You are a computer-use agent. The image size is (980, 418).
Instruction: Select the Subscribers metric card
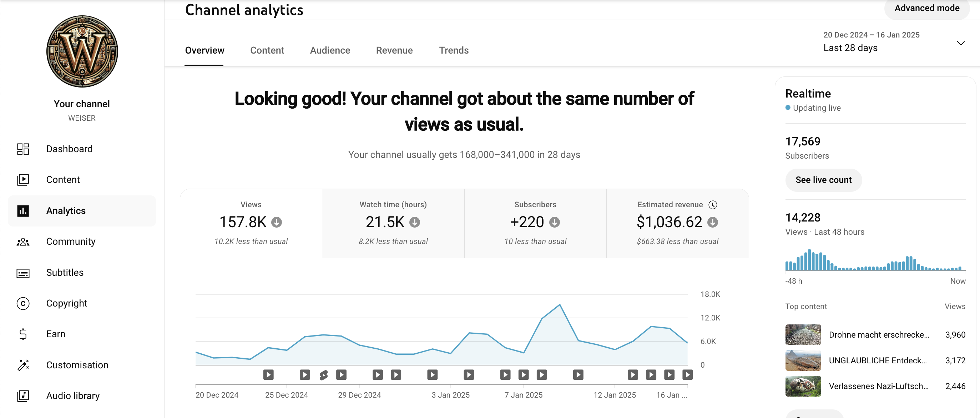click(535, 224)
